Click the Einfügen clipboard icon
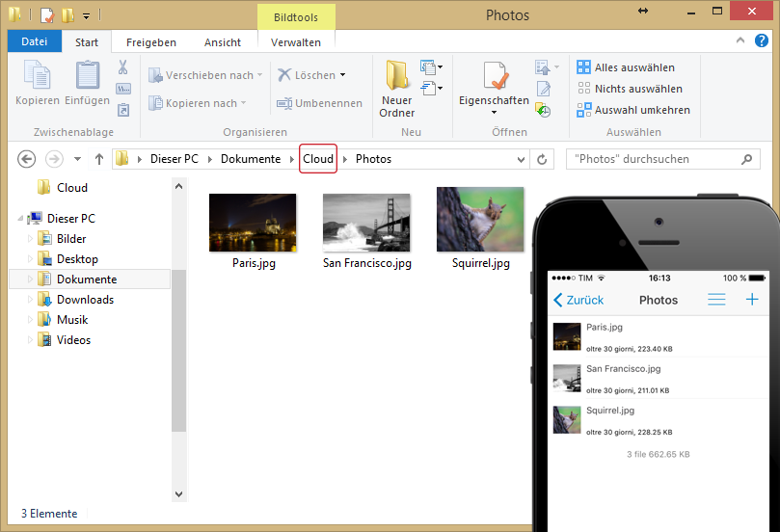The height and width of the screenshot is (532, 780). click(87, 76)
